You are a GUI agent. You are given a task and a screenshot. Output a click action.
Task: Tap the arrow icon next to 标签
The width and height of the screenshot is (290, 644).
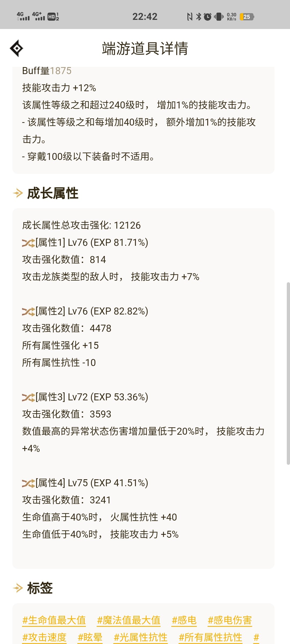pos(18,588)
